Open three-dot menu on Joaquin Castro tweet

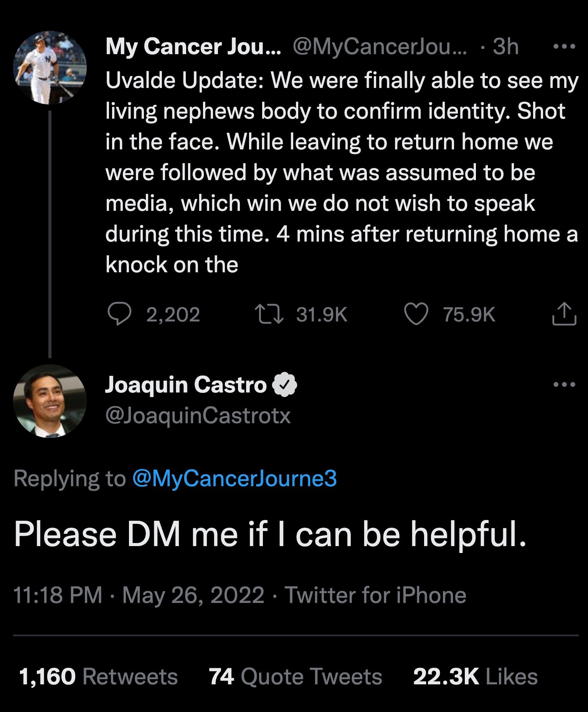click(x=565, y=384)
